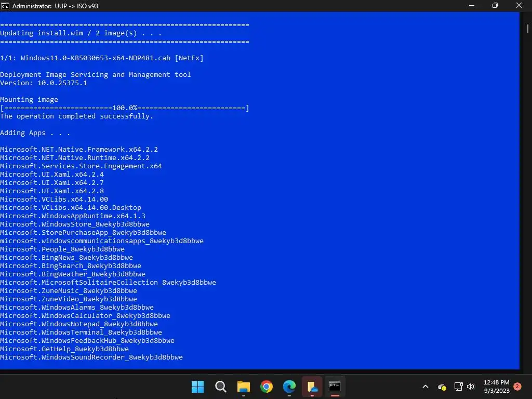532x399 pixels.
Task: Click 'Microsoft.NET.Native.Runtime.x64.2.2' line
Action: point(75,158)
